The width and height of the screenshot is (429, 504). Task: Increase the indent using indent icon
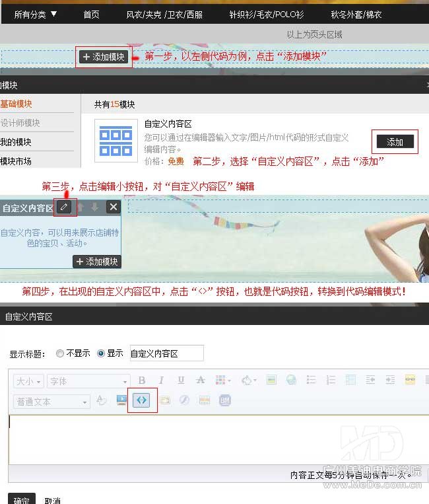pyautogui.click(x=390, y=380)
